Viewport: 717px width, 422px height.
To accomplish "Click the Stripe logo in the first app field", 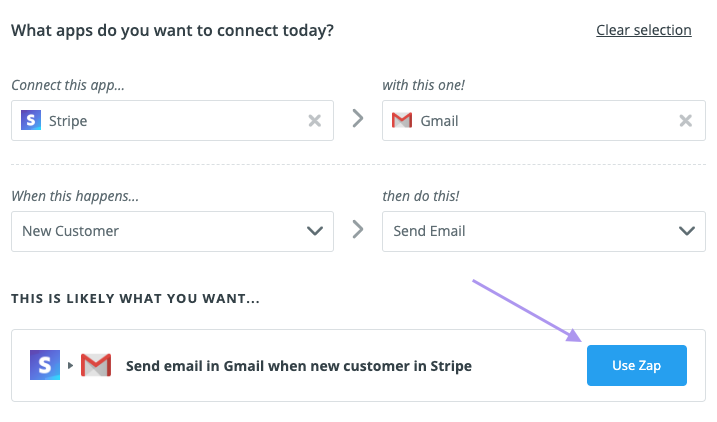I will pos(30,121).
